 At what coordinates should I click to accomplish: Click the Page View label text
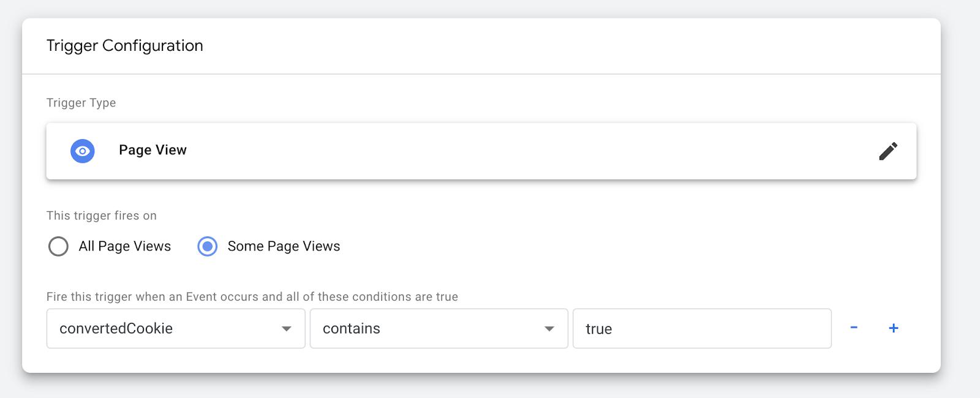(153, 150)
